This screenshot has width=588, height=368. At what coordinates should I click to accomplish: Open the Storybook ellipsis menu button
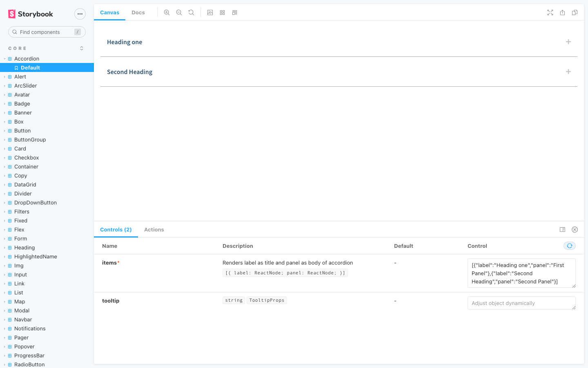(x=80, y=14)
